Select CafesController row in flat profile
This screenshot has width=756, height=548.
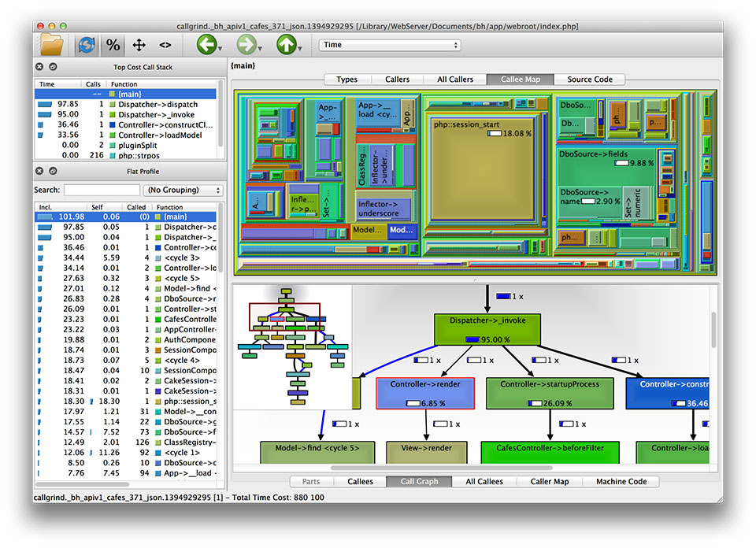tap(125, 319)
